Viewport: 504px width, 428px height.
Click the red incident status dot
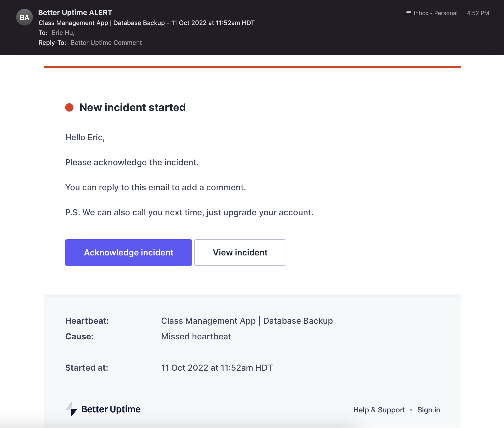pos(69,107)
